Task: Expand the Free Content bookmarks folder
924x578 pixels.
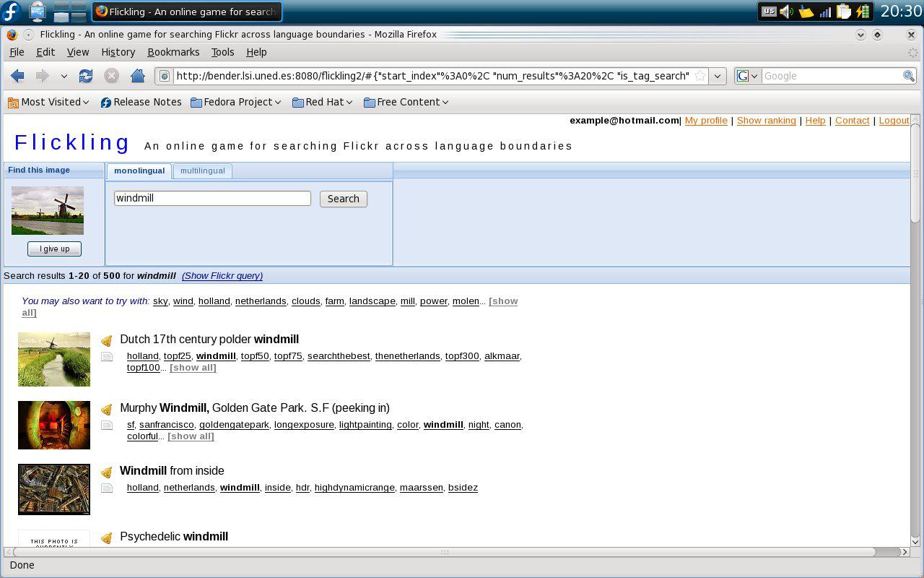Action: point(406,102)
